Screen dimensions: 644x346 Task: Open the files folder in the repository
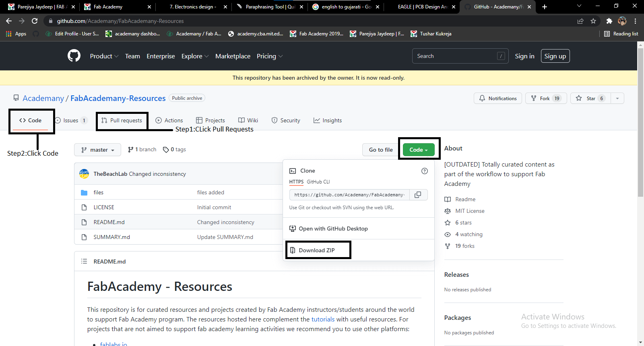[99, 192]
